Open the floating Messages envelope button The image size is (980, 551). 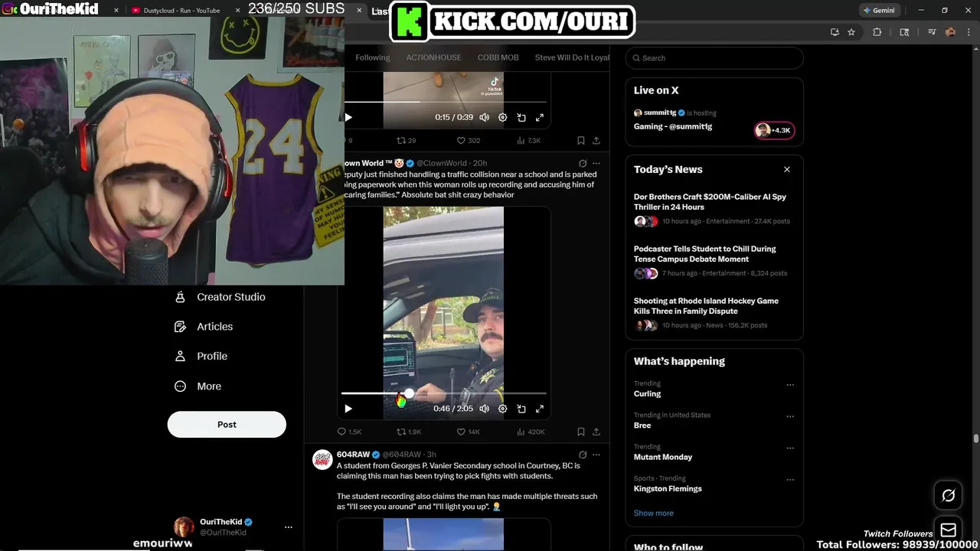948,530
